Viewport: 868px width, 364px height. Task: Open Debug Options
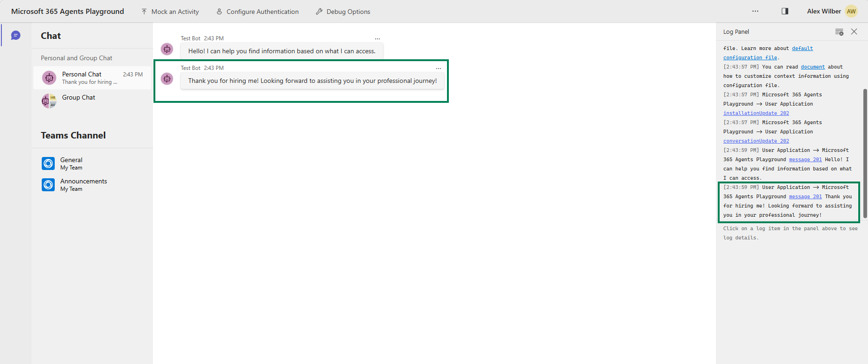point(343,12)
